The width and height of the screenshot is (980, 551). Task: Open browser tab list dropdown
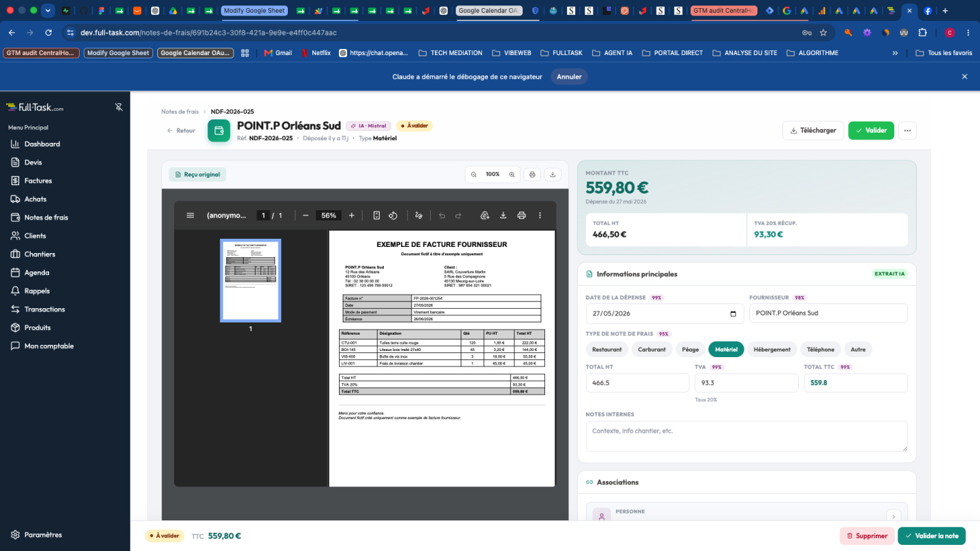(48, 11)
